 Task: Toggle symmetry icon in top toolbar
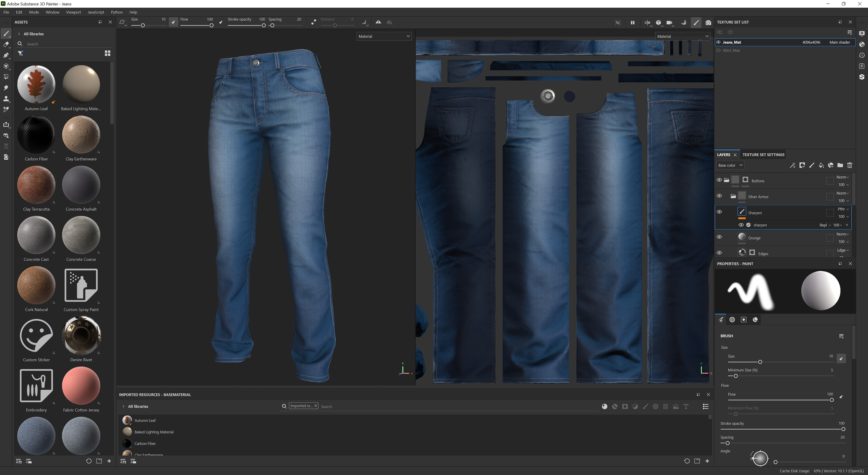tap(378, 22)
